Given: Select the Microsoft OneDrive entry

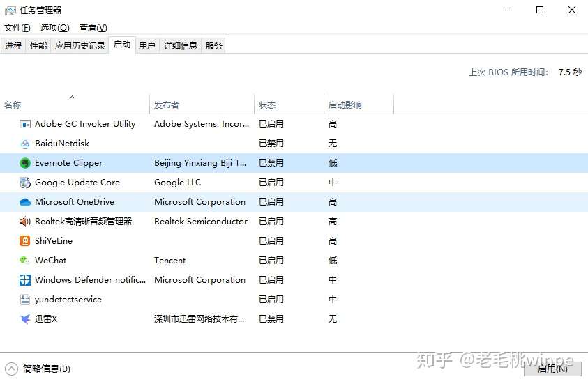Looking at the screenshot, I should click(x=294, y=202).
